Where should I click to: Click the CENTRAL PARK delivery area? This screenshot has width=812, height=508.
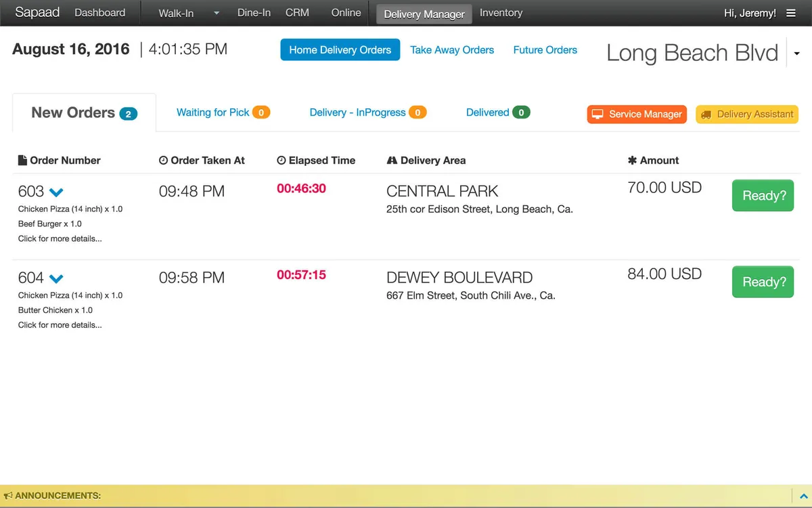pos(443,191)
